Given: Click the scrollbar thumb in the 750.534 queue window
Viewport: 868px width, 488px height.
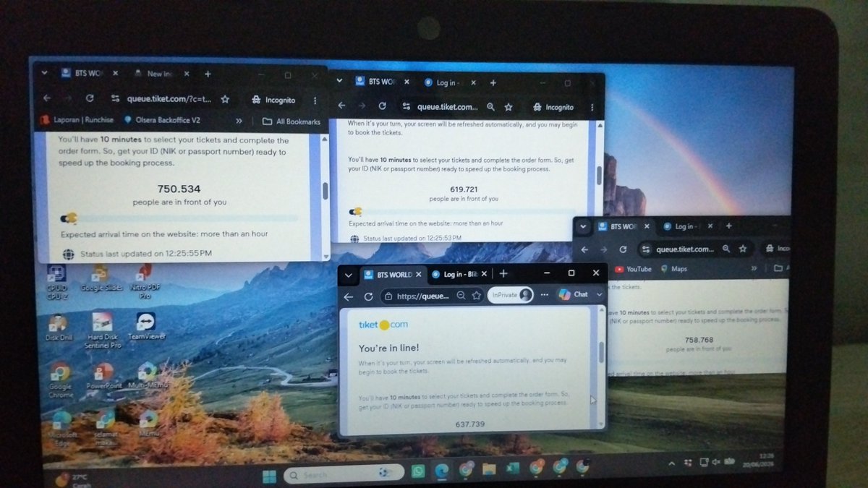Looking at the screenshot, I should click(325, 191).
